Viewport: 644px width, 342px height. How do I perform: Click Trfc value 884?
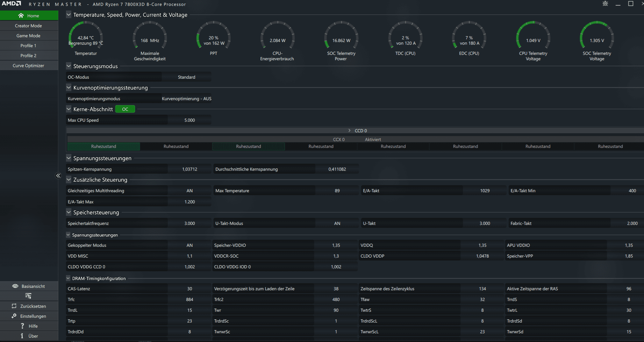point(190,299)
